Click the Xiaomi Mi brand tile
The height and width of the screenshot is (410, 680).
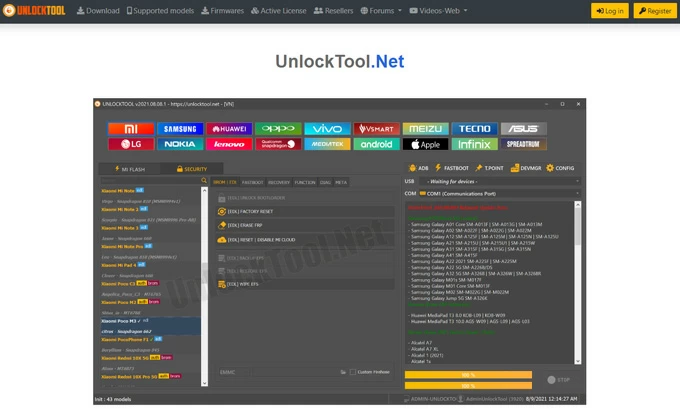(x=131, y=129)
